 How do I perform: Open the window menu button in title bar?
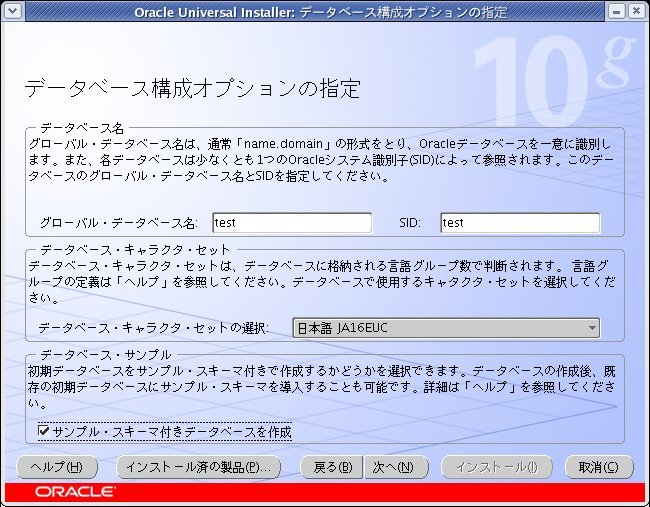12,11
